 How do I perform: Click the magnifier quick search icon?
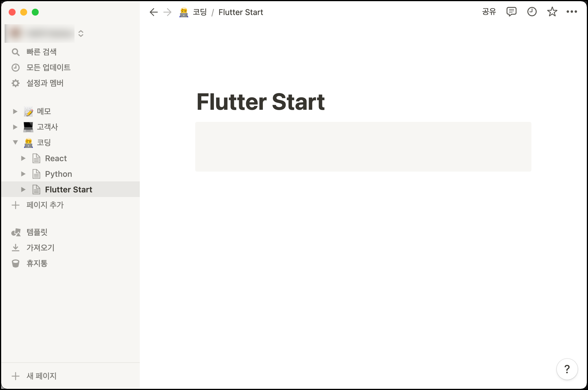coord(16,52)
